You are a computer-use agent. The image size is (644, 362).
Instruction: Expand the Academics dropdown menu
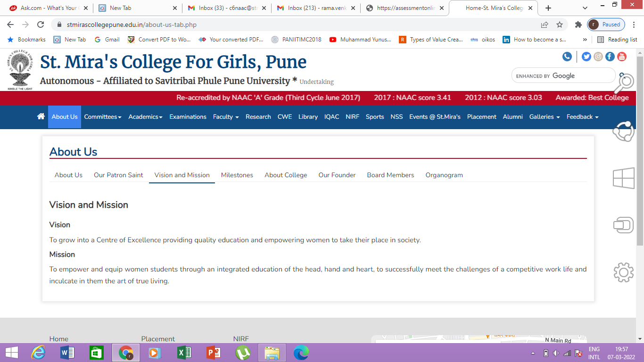[x=145, y=117]
